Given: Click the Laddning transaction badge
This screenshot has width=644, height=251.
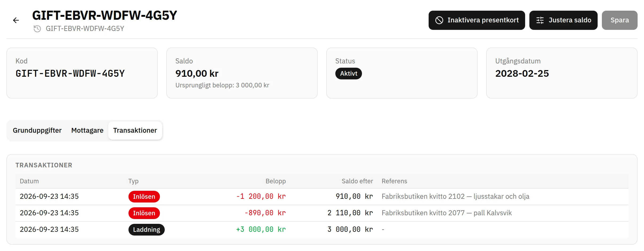Looking at the screenshot, I should [x=146, y=230].
